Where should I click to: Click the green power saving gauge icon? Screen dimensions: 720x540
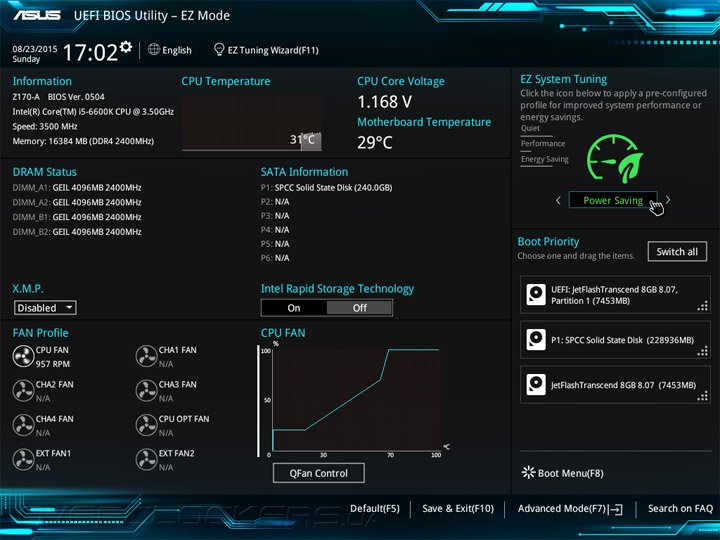pos(615,159)
